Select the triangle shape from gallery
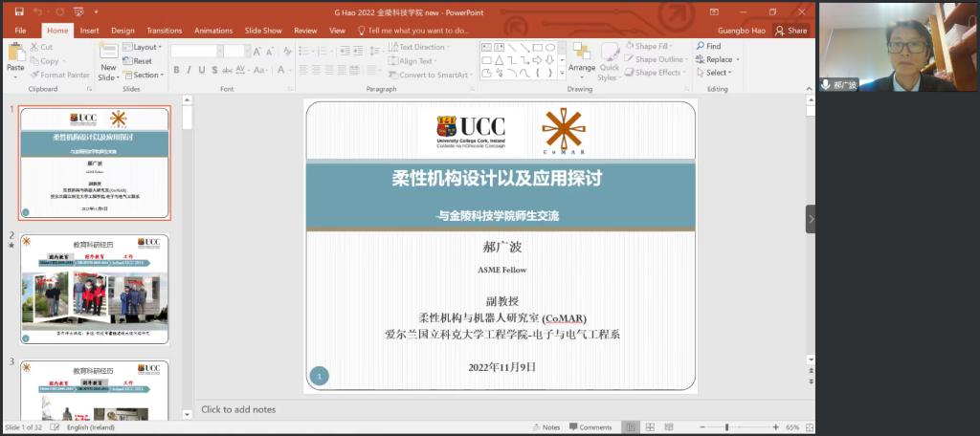Image resolution: width=980 pixels, height=436 pixels. click(x=501, y=59)
